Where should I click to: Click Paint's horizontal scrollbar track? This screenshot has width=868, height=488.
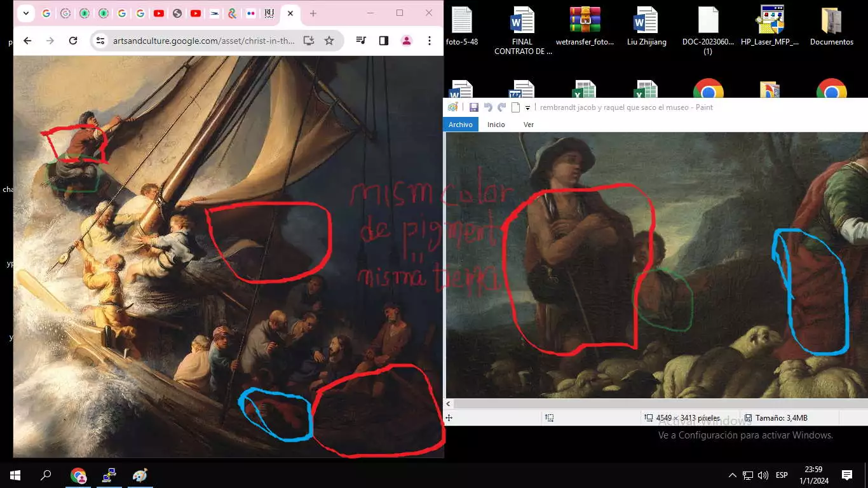pyautogui.click(x=661, y=403)
